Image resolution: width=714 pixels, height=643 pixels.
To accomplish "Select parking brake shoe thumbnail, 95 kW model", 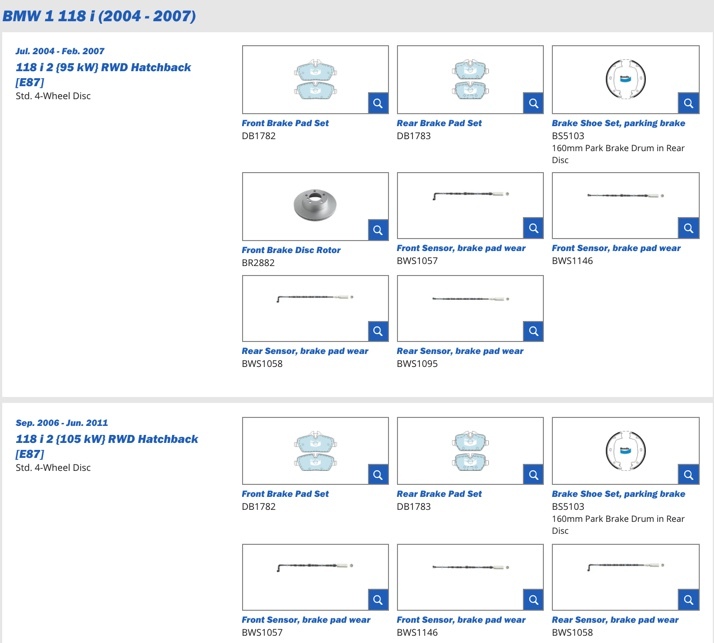I will coord(626,79).
